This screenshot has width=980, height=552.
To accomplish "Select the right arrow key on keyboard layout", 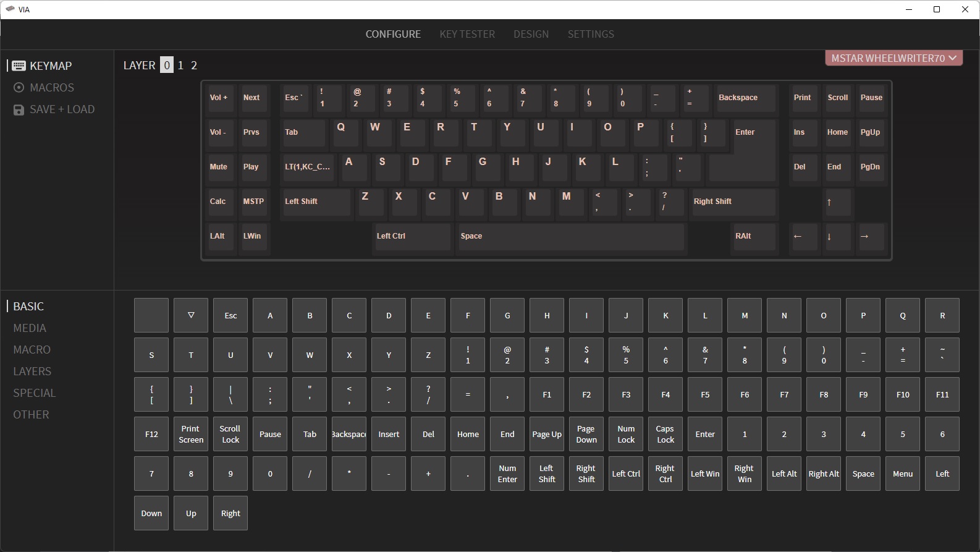I will click(871, 237).
